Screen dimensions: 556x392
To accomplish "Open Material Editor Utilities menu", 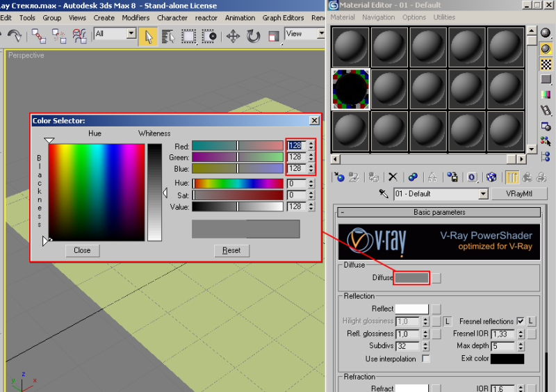I will pyautogui.click(x=444, y=17).
